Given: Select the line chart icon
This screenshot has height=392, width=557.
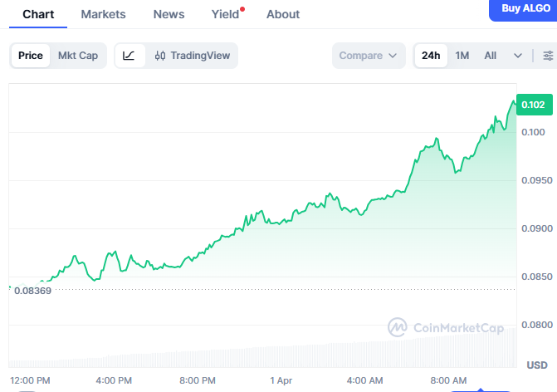Looking at the screenshot, I should 129,56.
